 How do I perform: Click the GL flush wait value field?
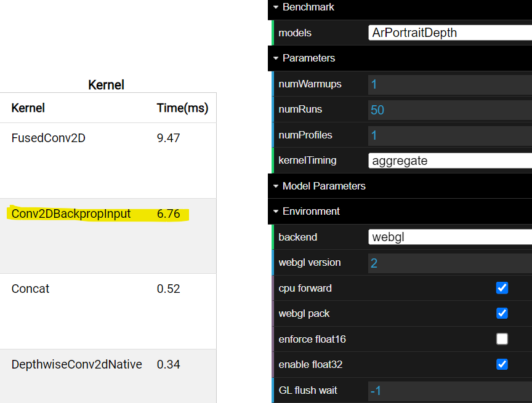[450, 391]
